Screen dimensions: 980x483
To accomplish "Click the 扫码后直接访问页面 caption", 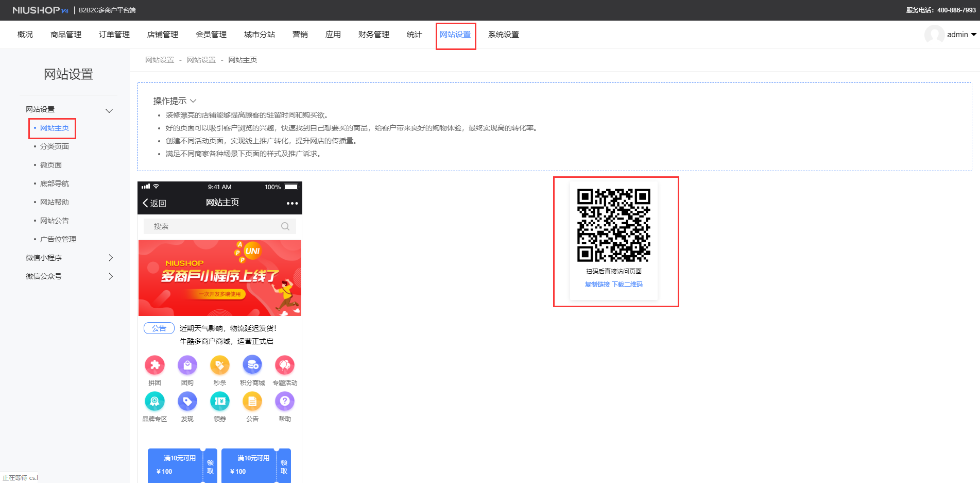I will click(613, 272).
